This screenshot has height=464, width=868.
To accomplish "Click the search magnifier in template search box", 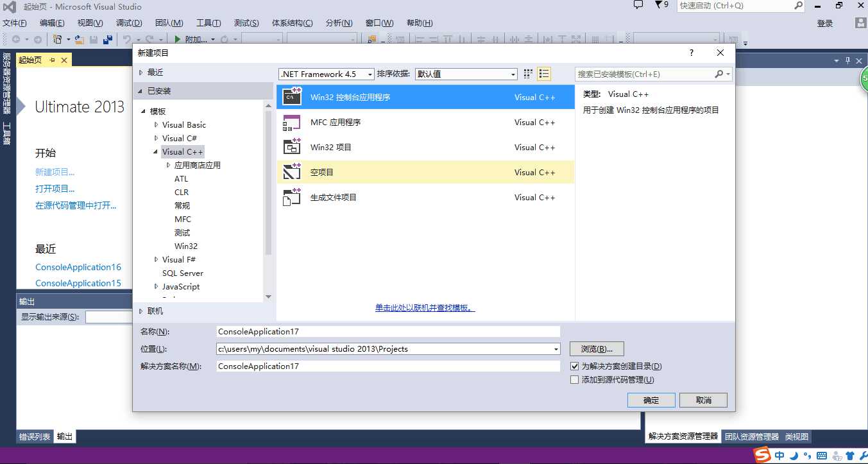I will [719, 74].
